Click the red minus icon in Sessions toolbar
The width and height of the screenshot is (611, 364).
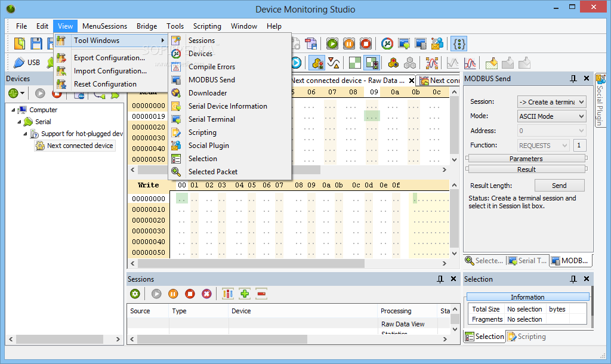(x=261, y=294)
